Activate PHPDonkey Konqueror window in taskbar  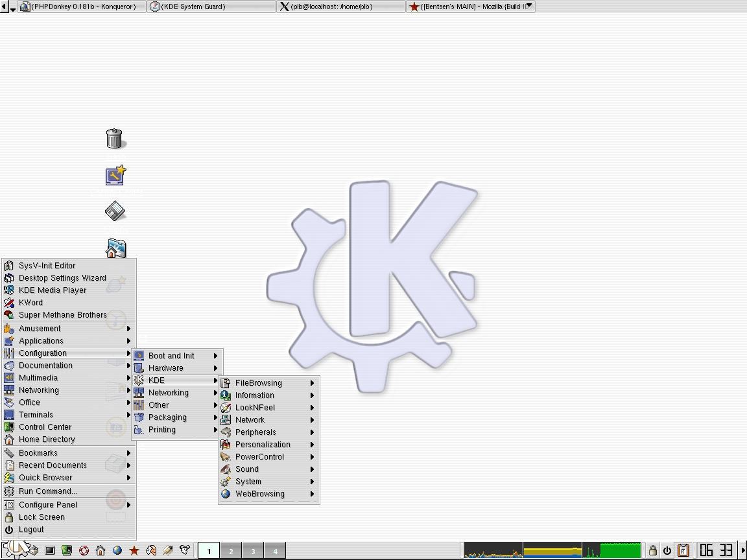pos(82,6)
